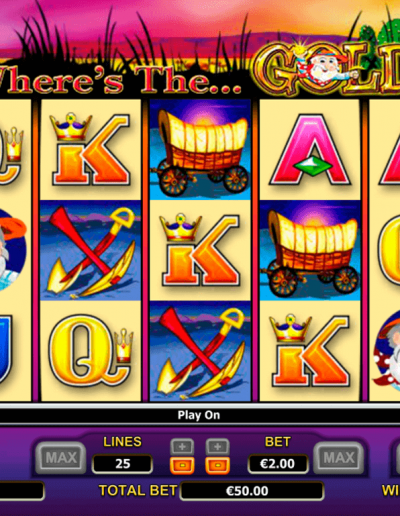The height and width of the screenshot is (516, 400).
Task: Decrease bet with the right orange minus button
Action: pyautogui.click(x=217, y=465)
